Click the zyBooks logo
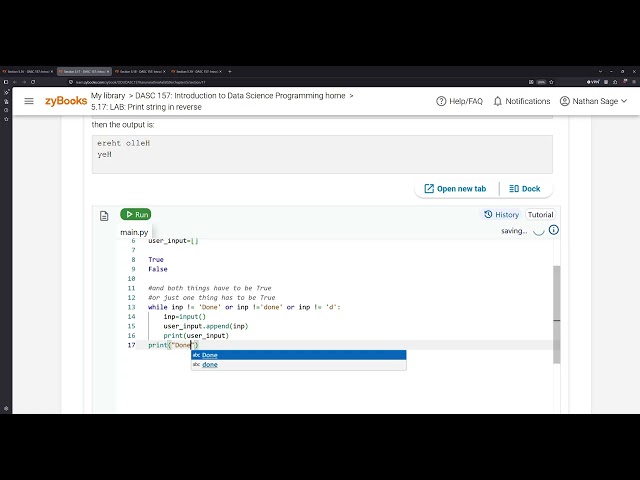This screenshot has width=640, height=480. coord(66,101)
